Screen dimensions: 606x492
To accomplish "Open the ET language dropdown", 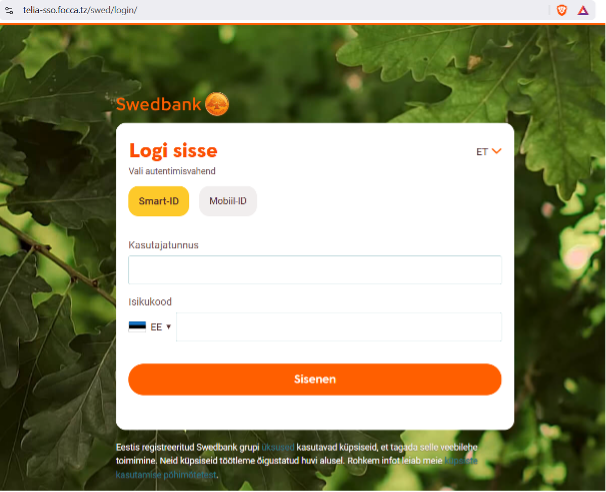I will (x=489, y=152).
